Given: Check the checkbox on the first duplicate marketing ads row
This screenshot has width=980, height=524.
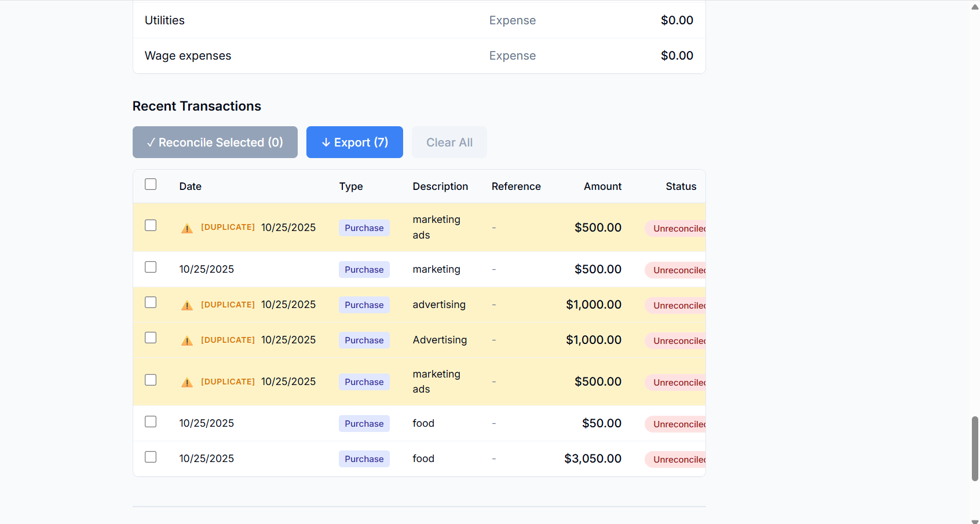Looking at the screenshot, I should (x=151, y=225).
